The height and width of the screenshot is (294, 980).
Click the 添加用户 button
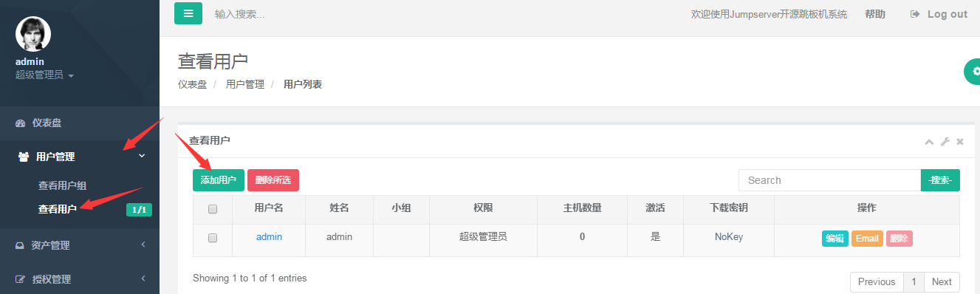[219, 180]
